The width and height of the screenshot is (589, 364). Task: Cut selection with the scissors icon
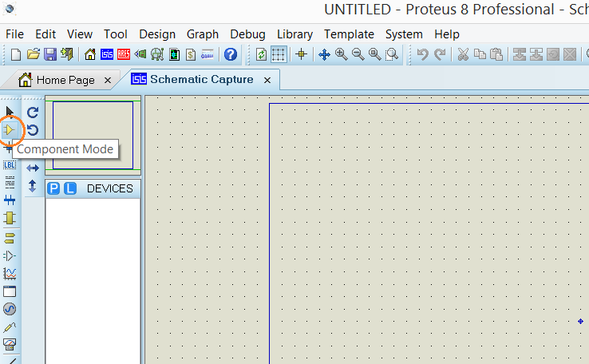coord(463,54)
